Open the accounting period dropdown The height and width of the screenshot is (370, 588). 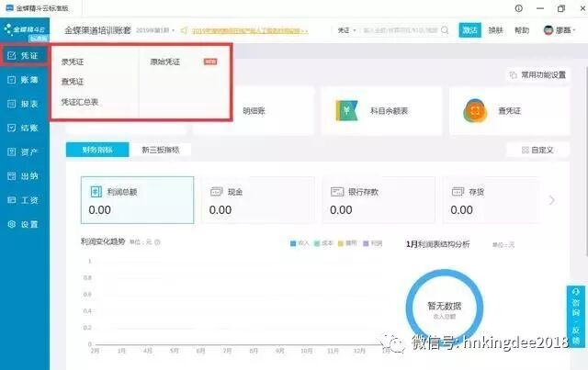tap(155, 30)
